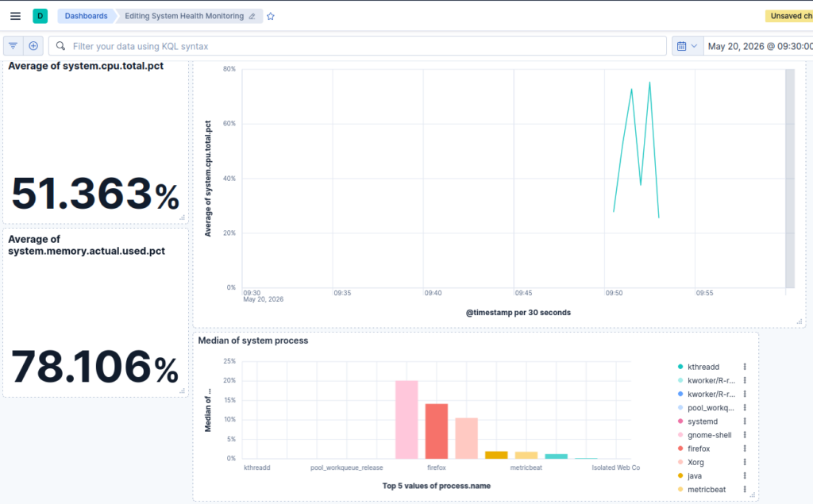Open the filter options menu icon

tap(13, 46)
